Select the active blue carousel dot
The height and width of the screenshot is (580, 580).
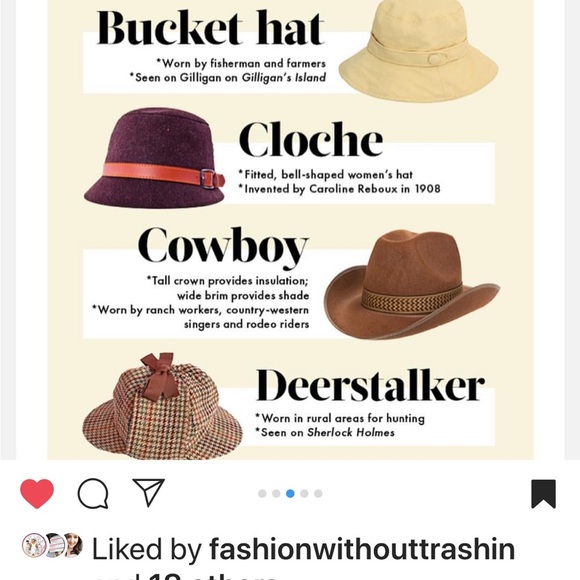tap(290, 493)
